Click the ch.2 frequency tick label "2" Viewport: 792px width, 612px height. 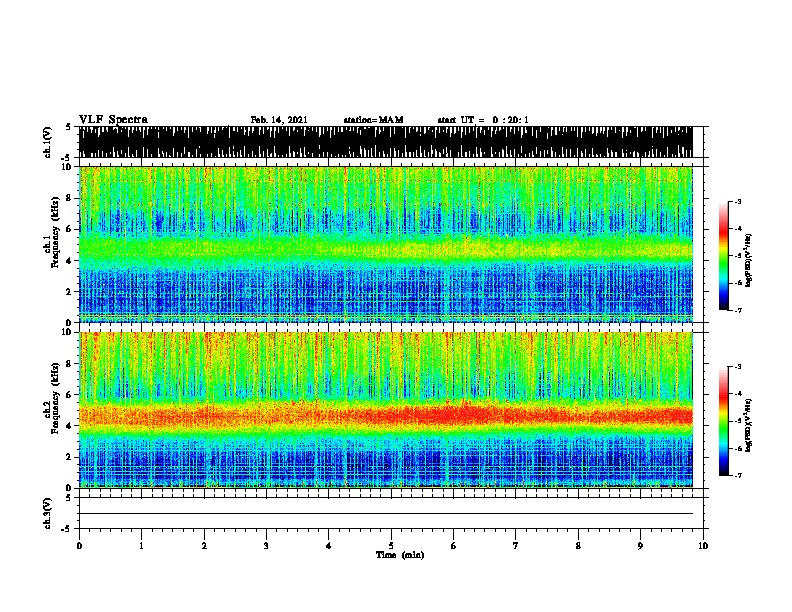(70, 457)
